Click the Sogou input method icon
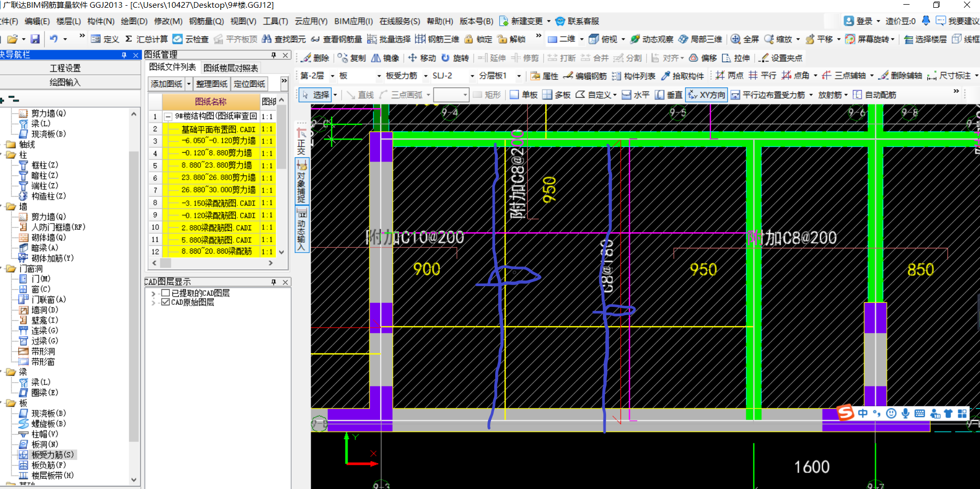 pyautogui.click(x=845, y=413)
